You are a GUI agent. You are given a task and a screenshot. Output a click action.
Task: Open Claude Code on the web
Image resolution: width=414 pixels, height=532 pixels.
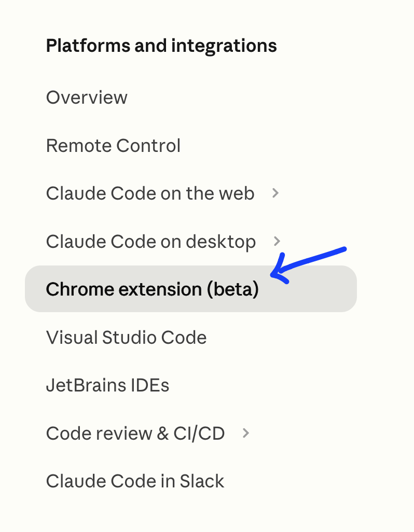point(150,193)
